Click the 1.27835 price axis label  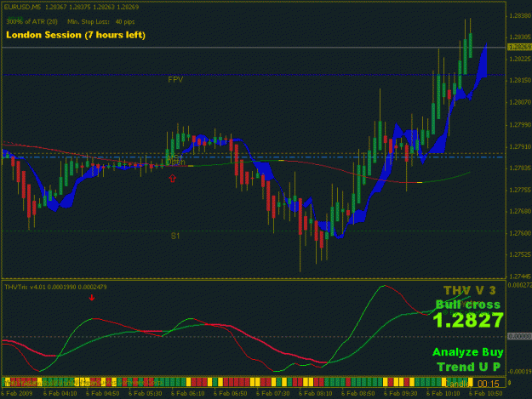pyautogui.click(x=520, y=168)
